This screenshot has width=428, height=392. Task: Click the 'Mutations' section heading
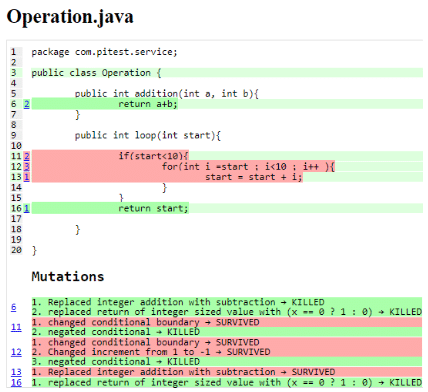pyautogui.click(x=68, y=277)
